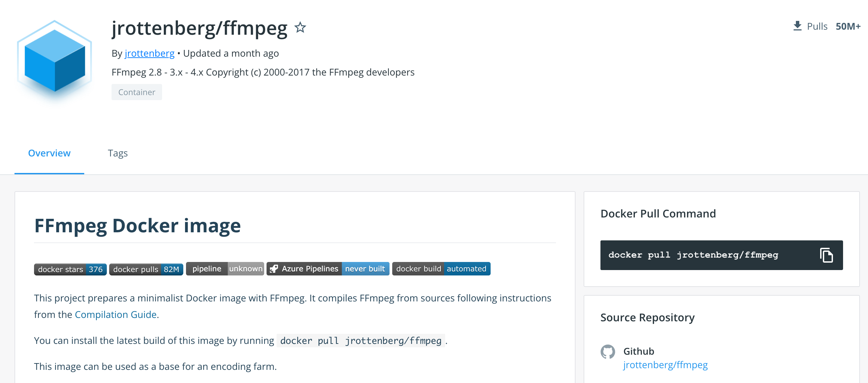Open the docker stars 376 badge
Viewport: 868px width, 383px height.
70,269
